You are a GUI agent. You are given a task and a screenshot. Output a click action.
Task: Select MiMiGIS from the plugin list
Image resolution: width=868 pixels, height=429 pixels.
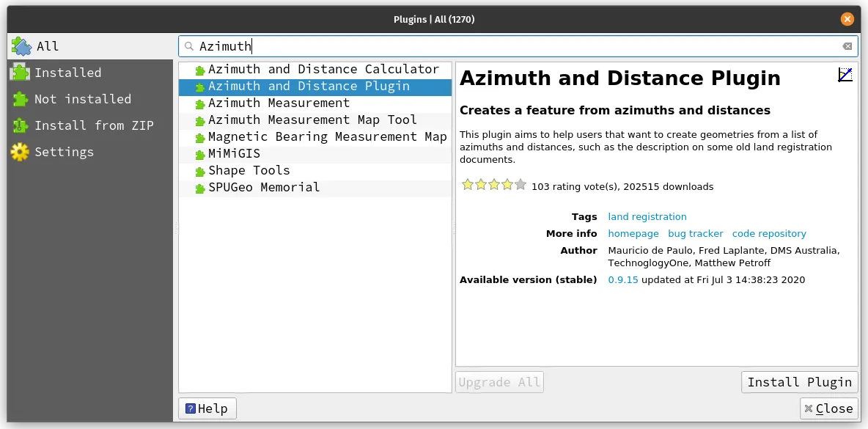coord(235,153)
